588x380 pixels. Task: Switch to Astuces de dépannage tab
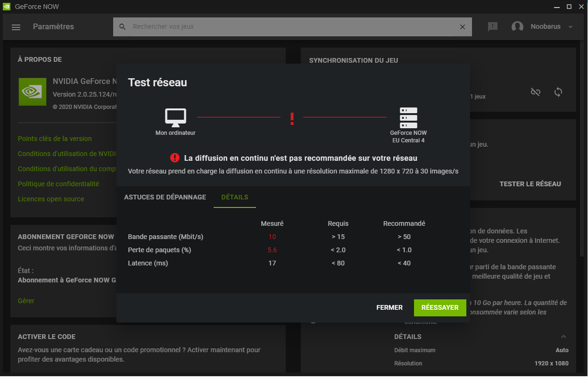(165, 197)
